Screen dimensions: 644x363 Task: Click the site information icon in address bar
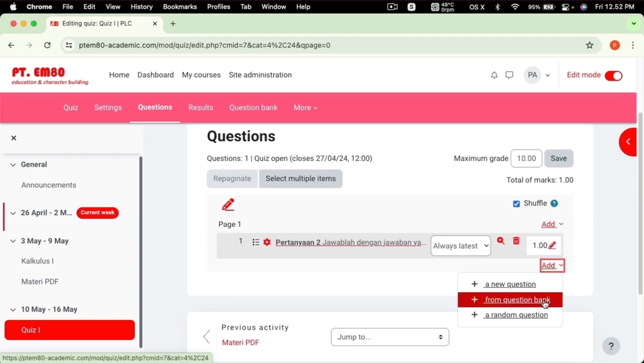coord(69,45)
